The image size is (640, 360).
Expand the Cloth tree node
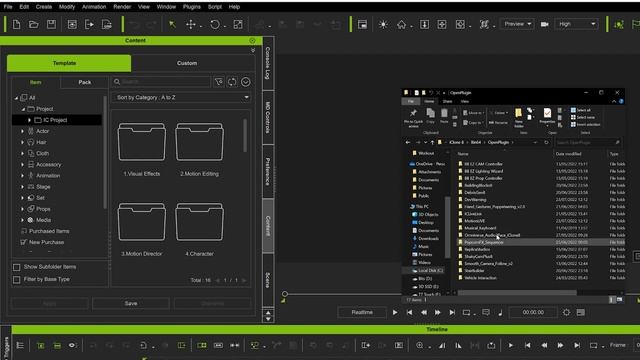click(22, 153)
